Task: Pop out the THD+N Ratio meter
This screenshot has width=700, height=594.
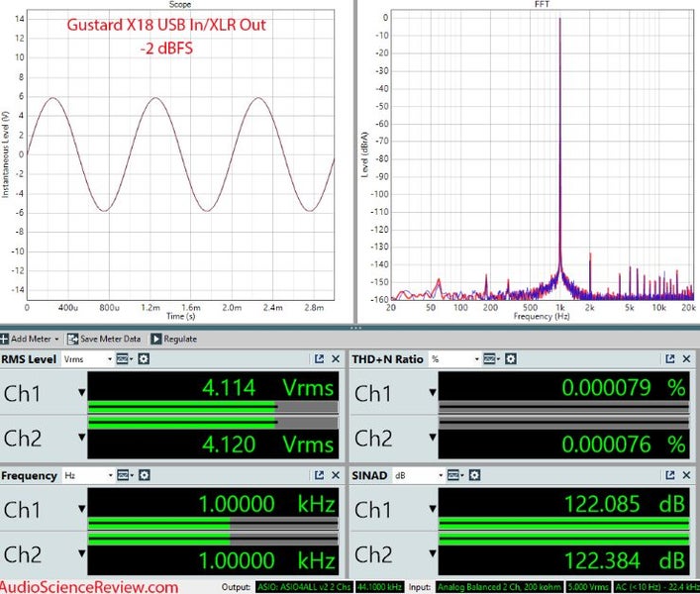Action: coord(670,359)
